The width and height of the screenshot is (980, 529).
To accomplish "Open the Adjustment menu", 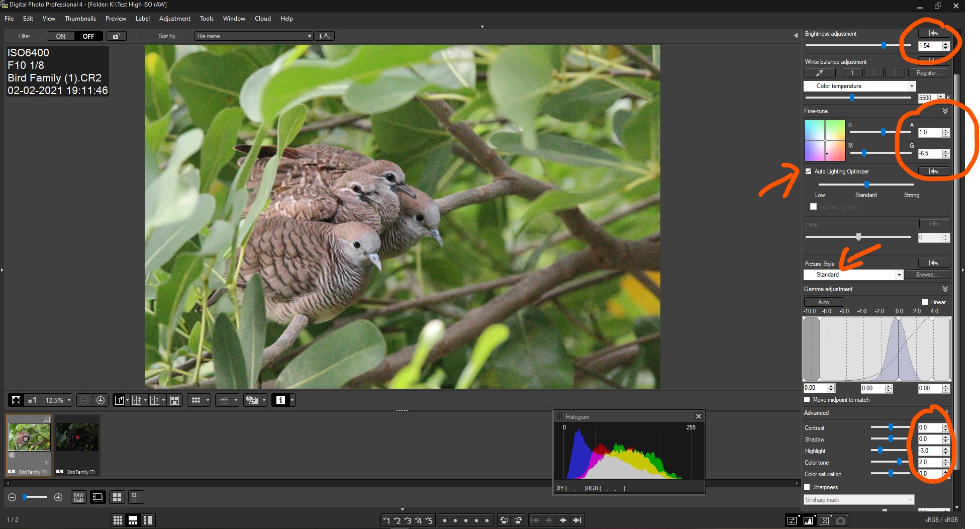I will (174, 19).
